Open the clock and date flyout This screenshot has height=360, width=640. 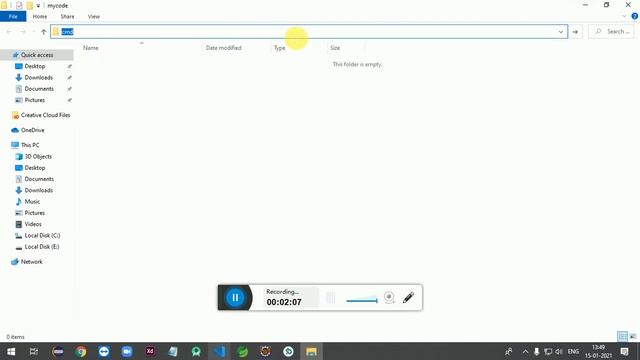point(598,351)
